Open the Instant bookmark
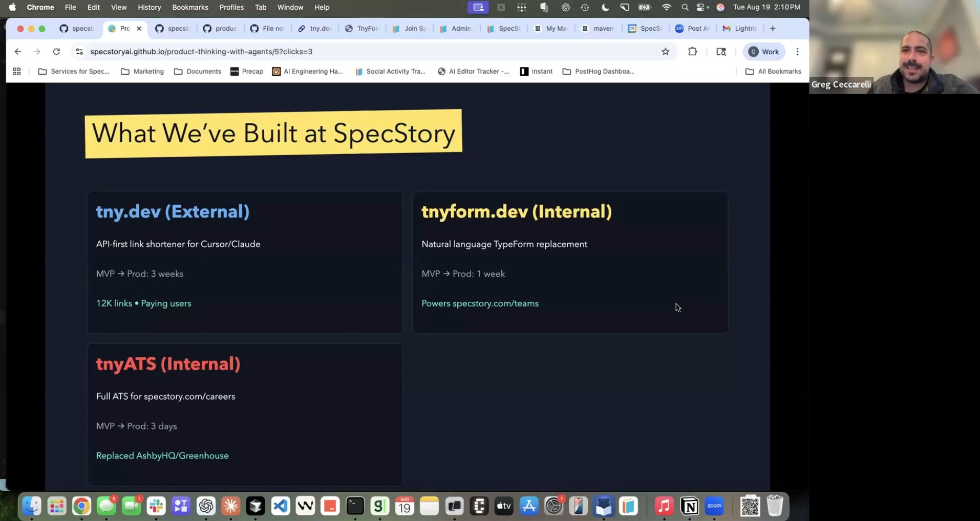 click(537, 72)
